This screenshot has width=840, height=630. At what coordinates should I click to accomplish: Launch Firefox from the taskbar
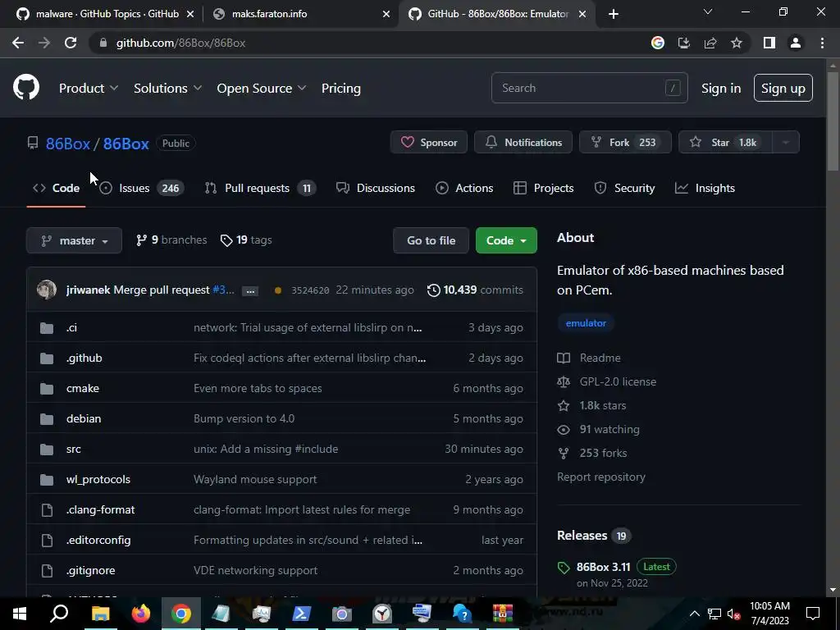click(x=141, y=614)
